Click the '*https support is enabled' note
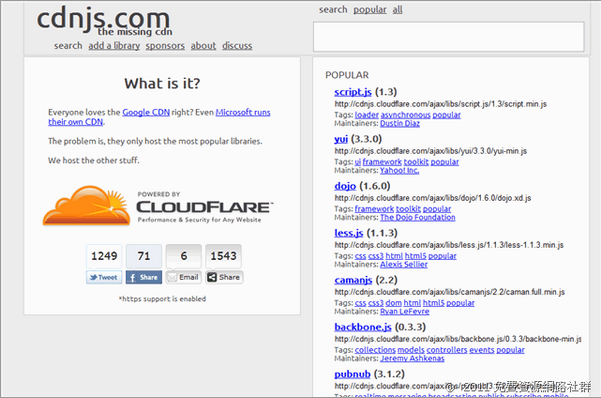This screenshot has width=601, height=398. coord(162,299)
